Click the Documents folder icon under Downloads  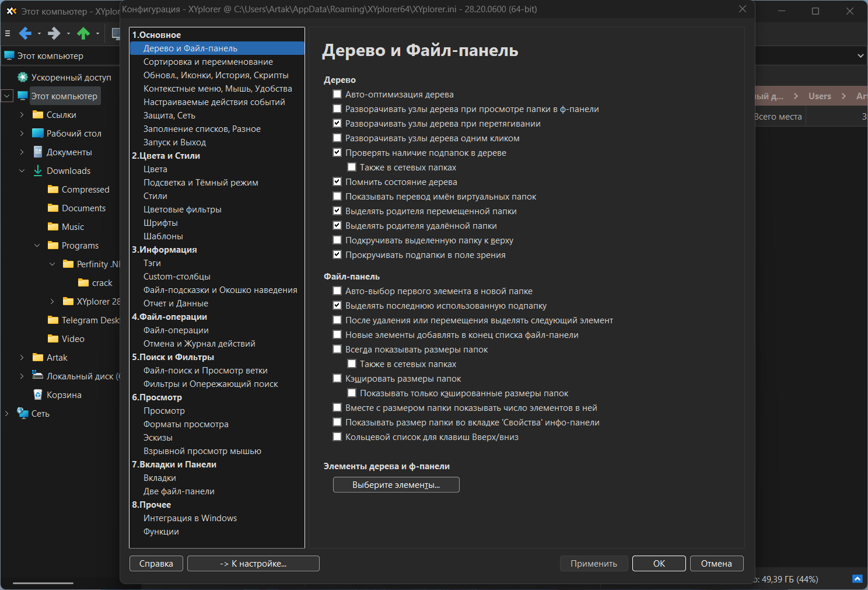[x=53, y=208]
